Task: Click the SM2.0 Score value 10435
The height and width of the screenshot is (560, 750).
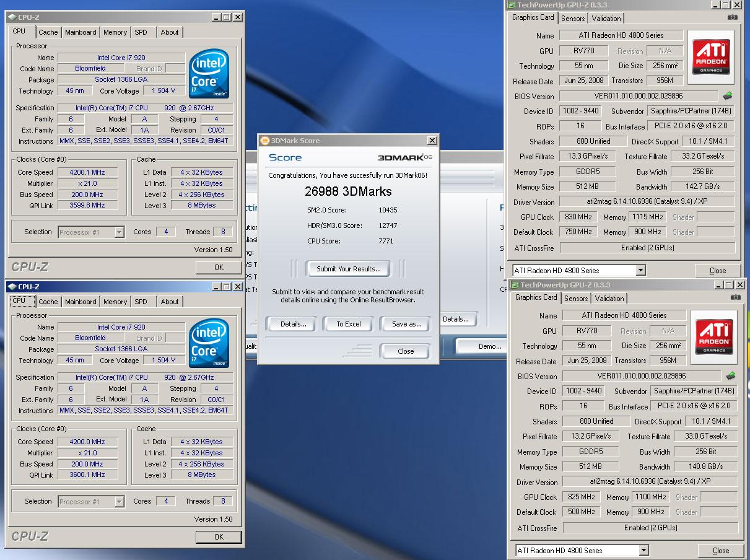Action: (x=388, y=210)
